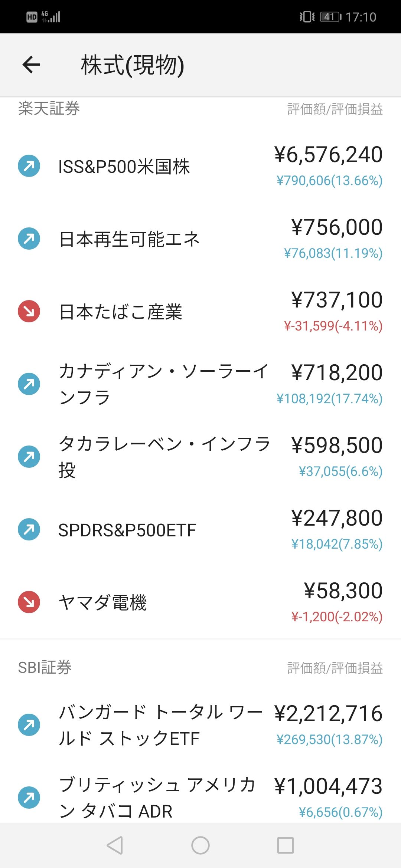Tap the 株式(現物) page title
401x868 pixels.
(x=133, y=65)
